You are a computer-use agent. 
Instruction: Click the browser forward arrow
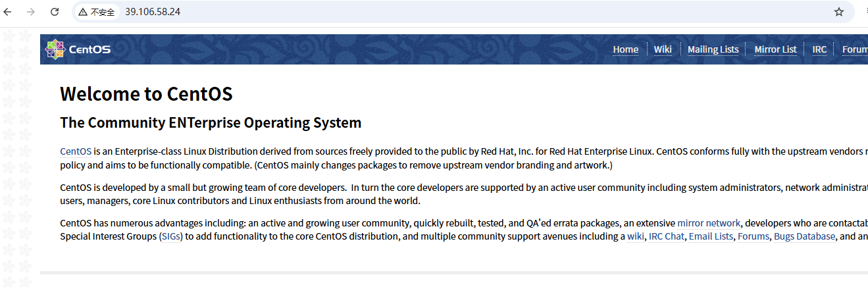tap(31, 12)
